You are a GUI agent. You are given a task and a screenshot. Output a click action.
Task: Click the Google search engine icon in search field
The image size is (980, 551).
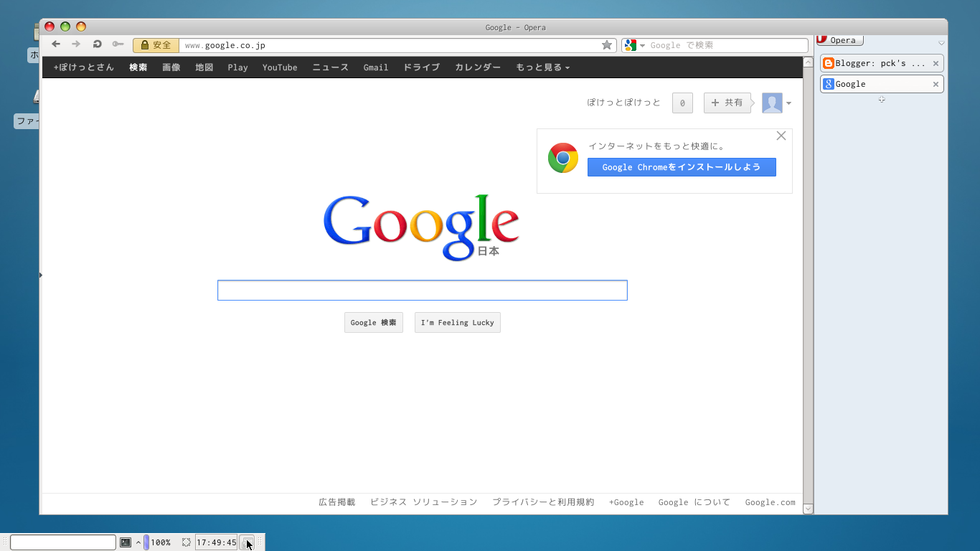pos(631,45)
